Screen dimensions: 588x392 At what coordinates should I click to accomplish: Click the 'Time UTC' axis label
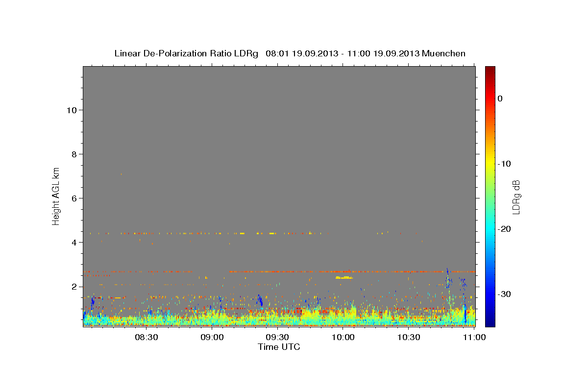pyautogui.click(x=279, y=347)
